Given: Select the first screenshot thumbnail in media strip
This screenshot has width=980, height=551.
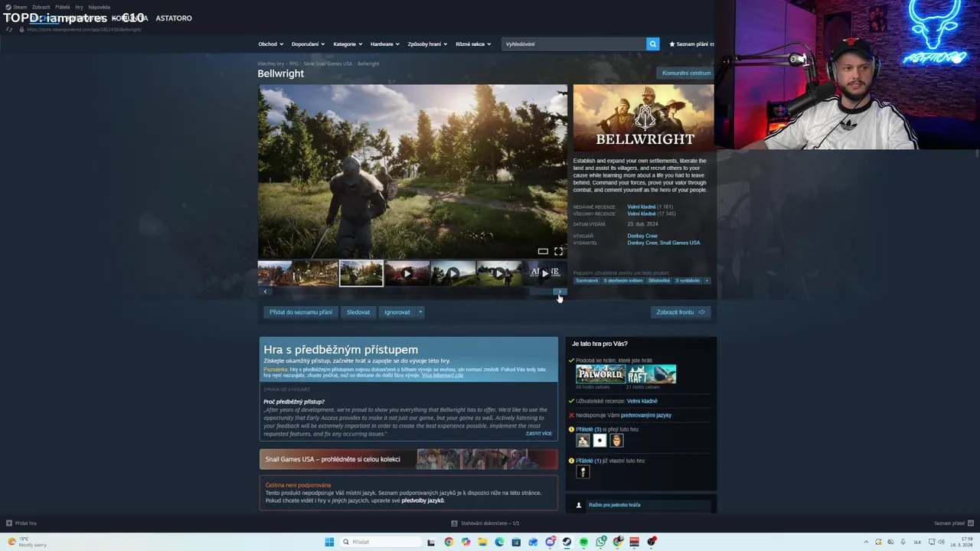Looking at the screenshot, I should 275,273.
